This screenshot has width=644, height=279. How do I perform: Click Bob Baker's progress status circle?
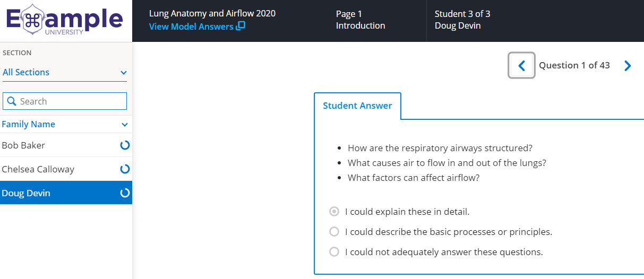tap(125, 145)
